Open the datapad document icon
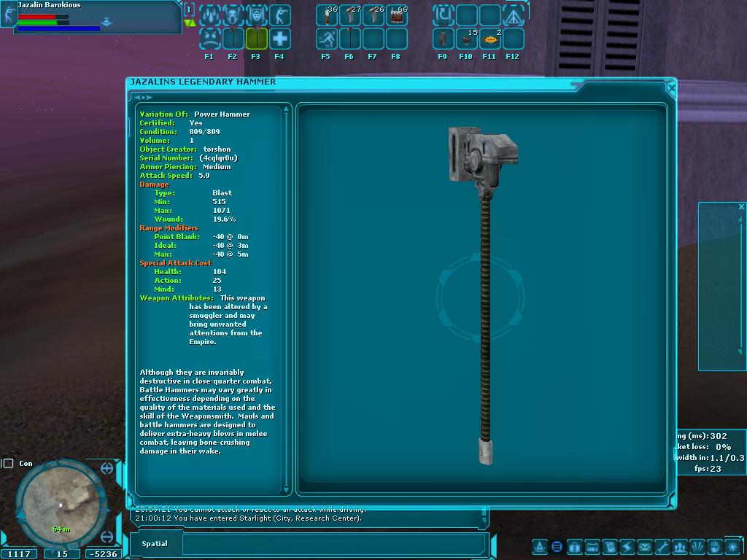 [609, 547]
